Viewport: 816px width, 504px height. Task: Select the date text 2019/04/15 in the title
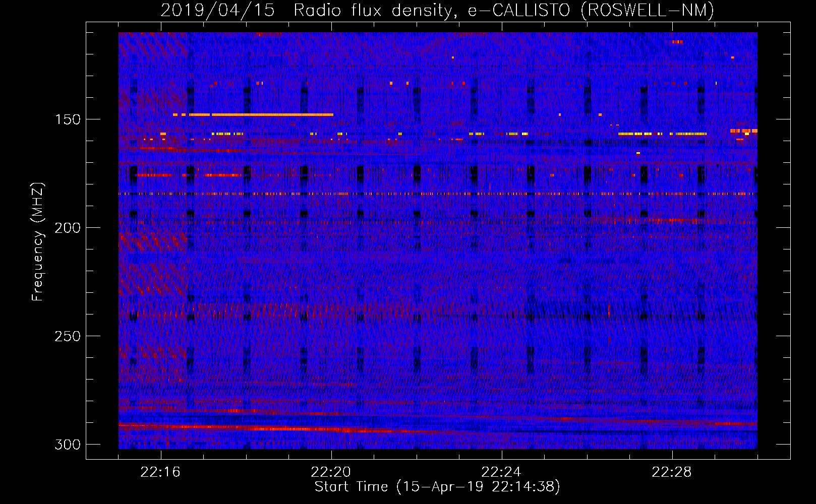click(217, 11)
